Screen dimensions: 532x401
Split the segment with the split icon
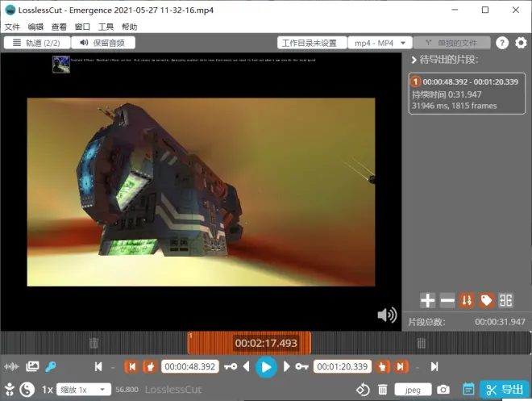point(506,300)
